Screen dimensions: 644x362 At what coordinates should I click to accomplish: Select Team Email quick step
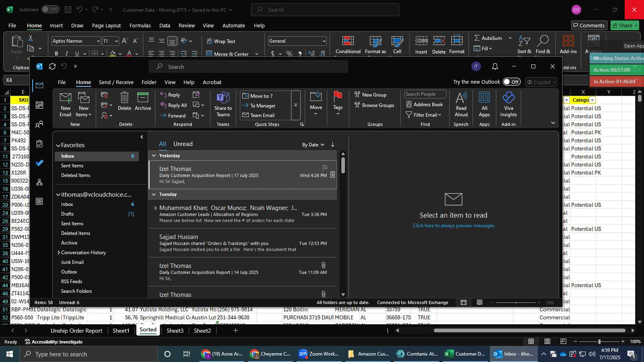tap(258, 115)
